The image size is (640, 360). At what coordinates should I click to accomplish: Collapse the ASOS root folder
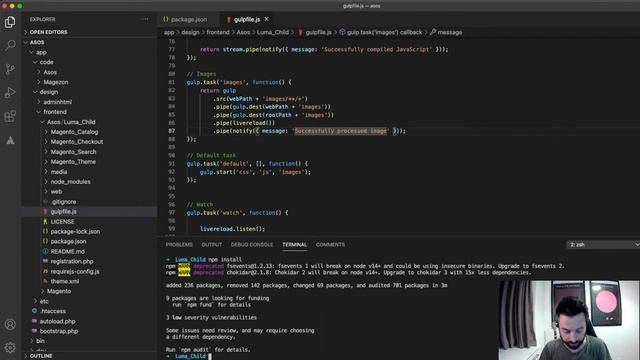tap(89, 42)
